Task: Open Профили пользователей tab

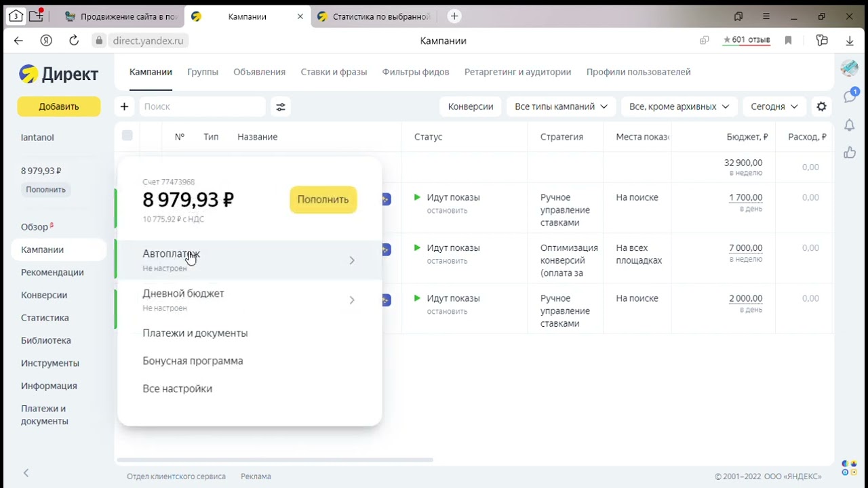Action: click(638, 72)
